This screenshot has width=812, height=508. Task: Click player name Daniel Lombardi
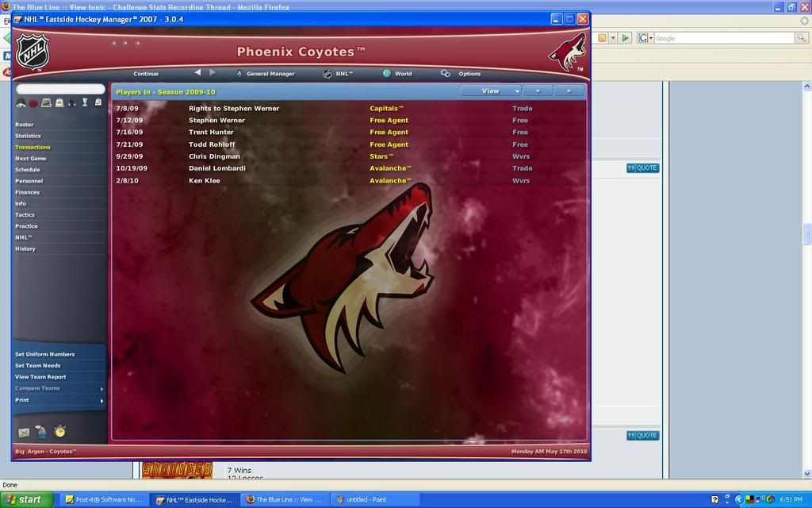tap(217, 168)
